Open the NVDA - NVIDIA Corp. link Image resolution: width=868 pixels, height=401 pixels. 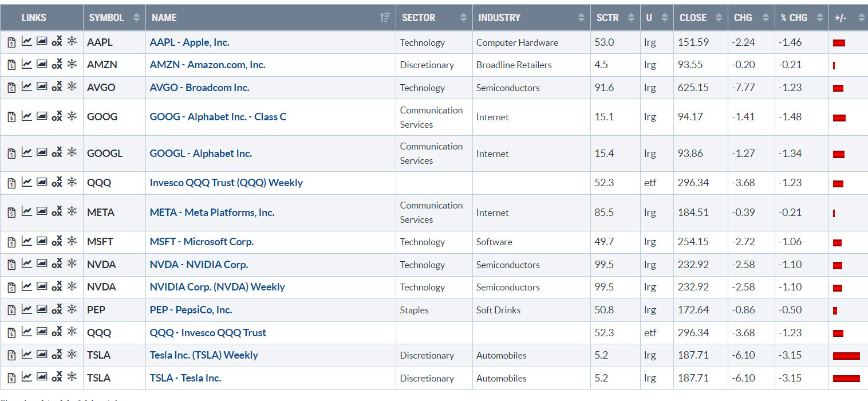click(199, 265)
